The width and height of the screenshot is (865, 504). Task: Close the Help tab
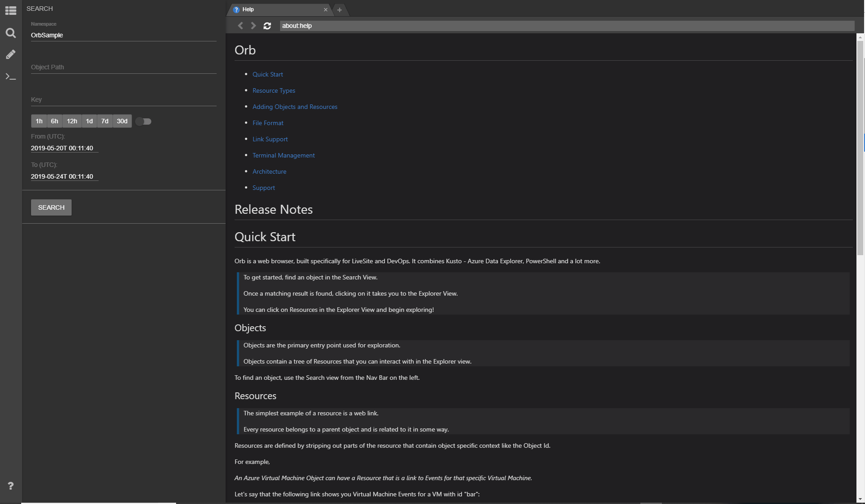pos(326,9)
